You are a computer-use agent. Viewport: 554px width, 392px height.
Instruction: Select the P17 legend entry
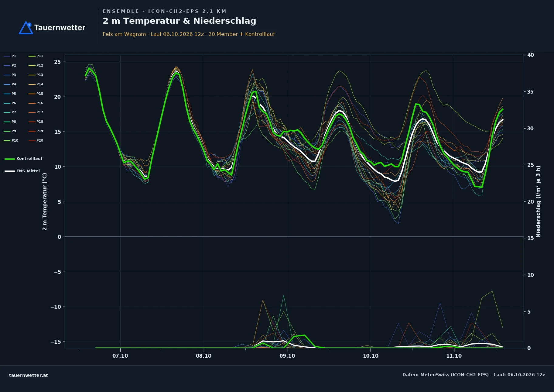pyautogui.click(x=36, y=112)
